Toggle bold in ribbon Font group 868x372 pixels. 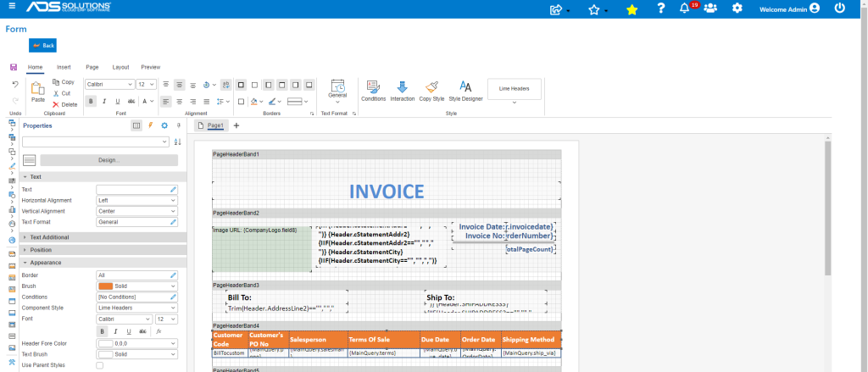pyautogui.click(x=91, y=102)
